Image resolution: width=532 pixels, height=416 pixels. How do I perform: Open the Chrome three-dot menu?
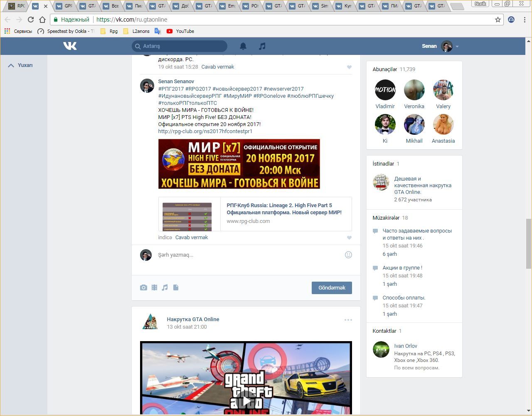tap(525, 20)
